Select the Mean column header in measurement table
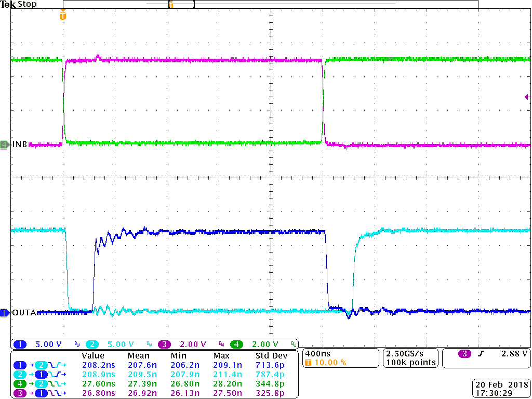 pyautogui.click(x=138, y=355)
